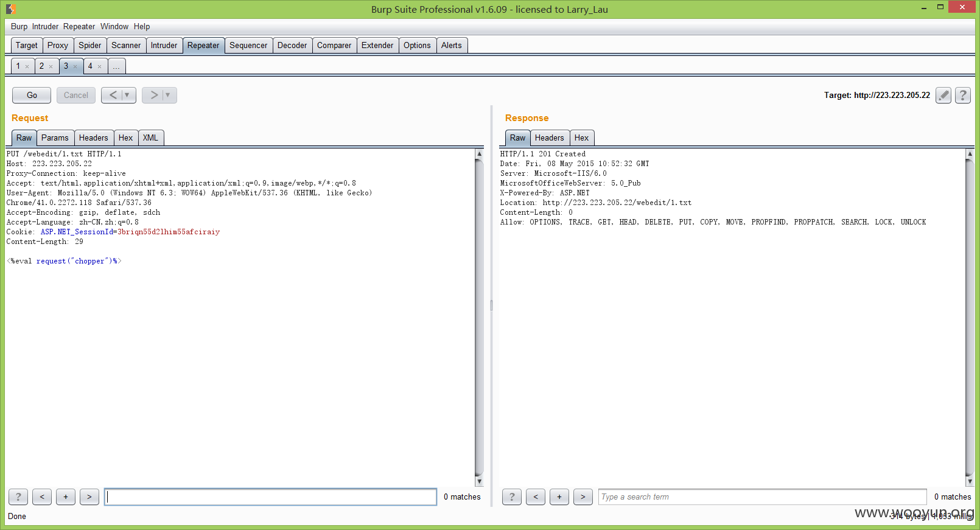The image size is (980, 530).
Task: Go forward to next request in history
Action: tap(154, 95)
